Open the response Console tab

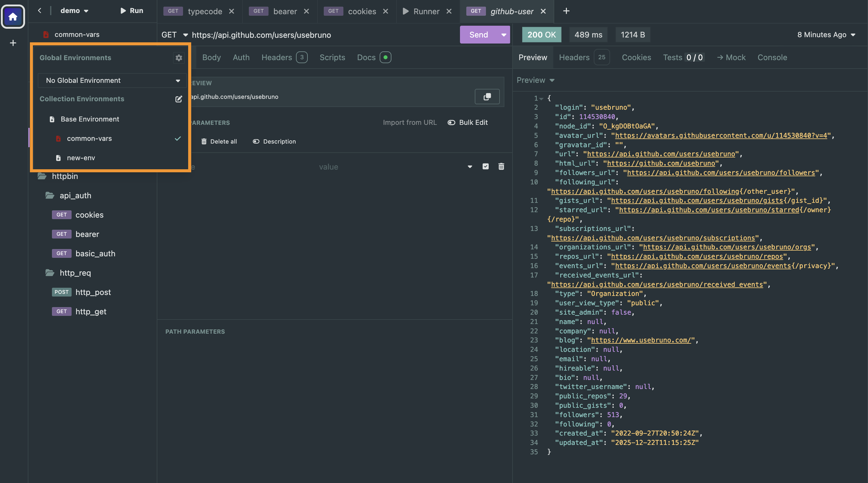(772, 58)
